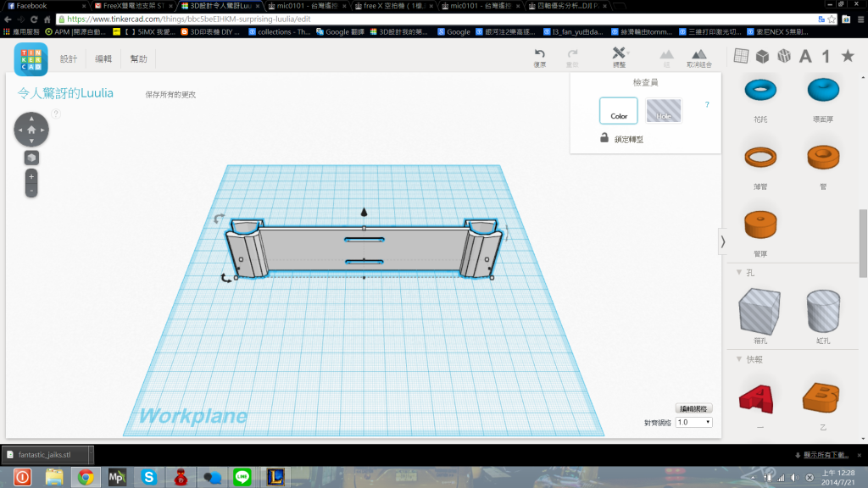Pick the orange letter B shape
868x488 pixels.
[821, 398]
